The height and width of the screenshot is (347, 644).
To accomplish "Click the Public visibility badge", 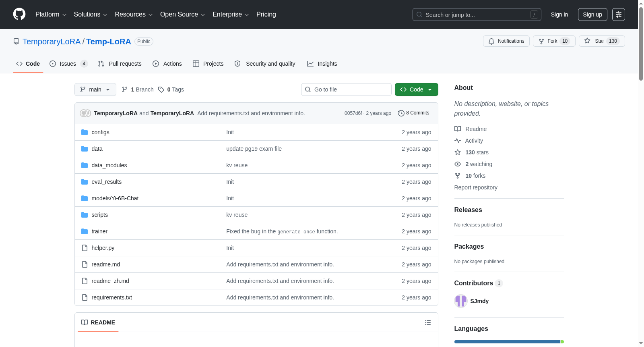I will [144, 42].
